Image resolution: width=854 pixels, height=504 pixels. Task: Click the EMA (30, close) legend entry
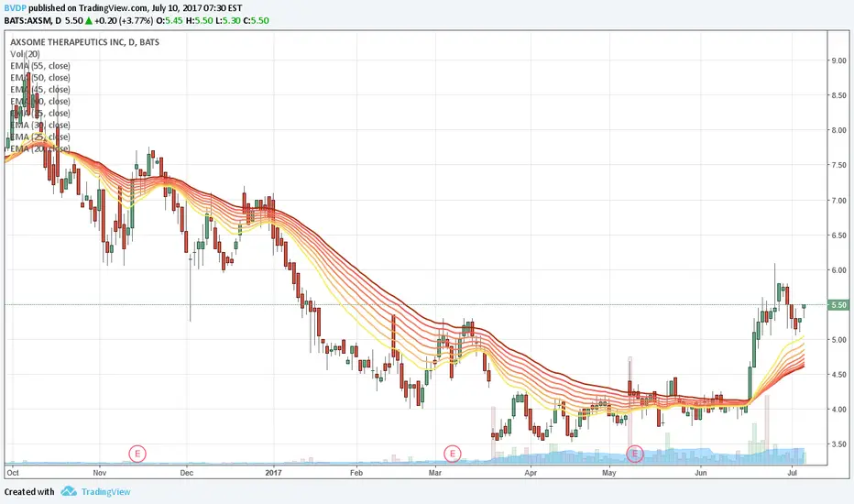tap(40, 126)
